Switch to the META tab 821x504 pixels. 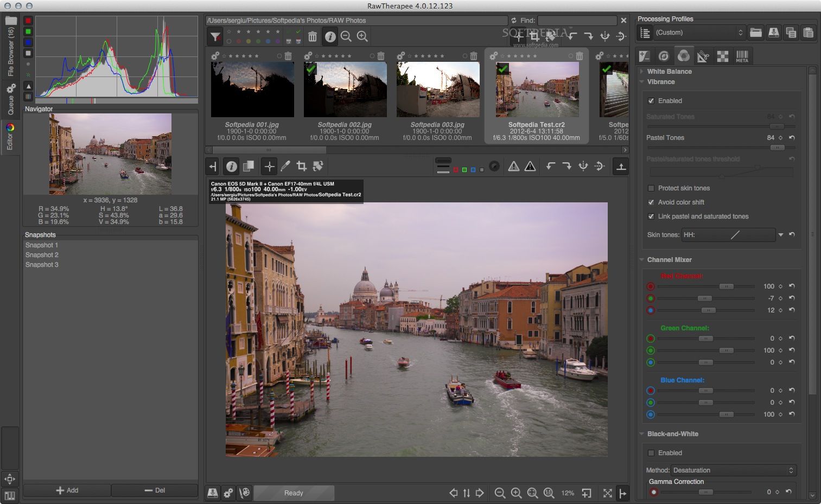pyautogui.click(x=742, y=56)
